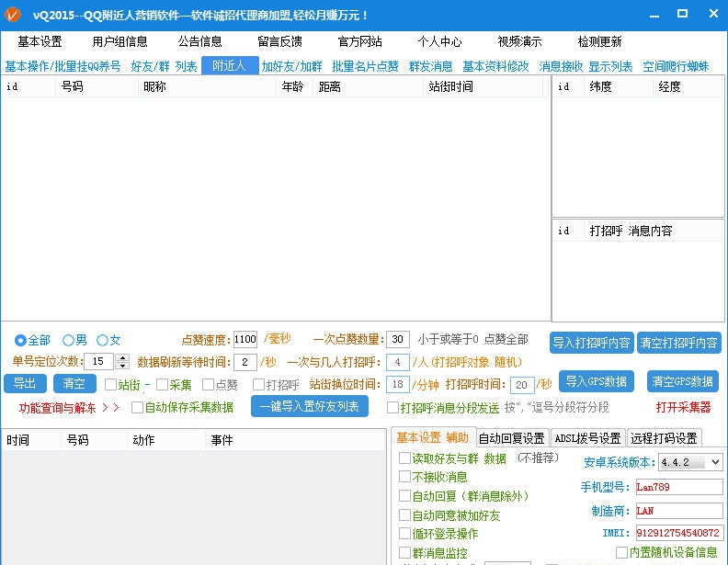
Task: Click the 一次与几人打招呼 input field
Action: click(398, 362)
